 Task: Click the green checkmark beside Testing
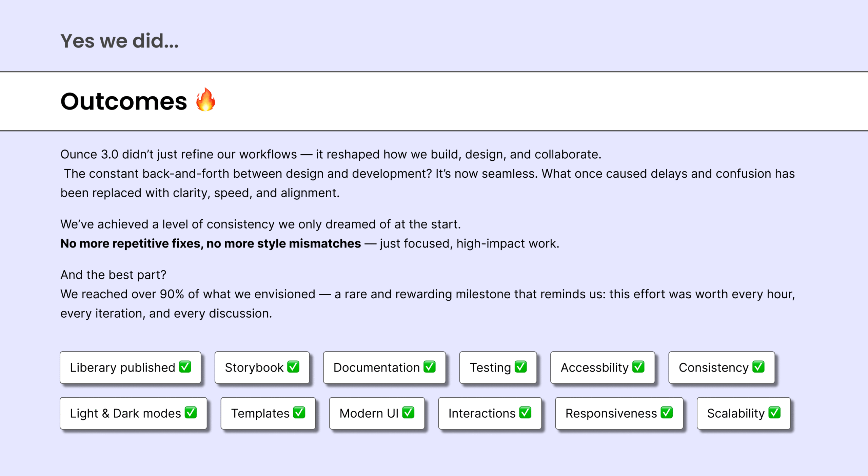click(521, 366)
